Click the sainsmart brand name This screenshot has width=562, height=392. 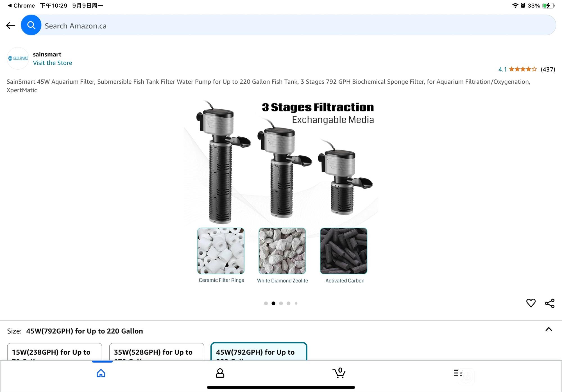pyautogui.click(x=47, y=54)
